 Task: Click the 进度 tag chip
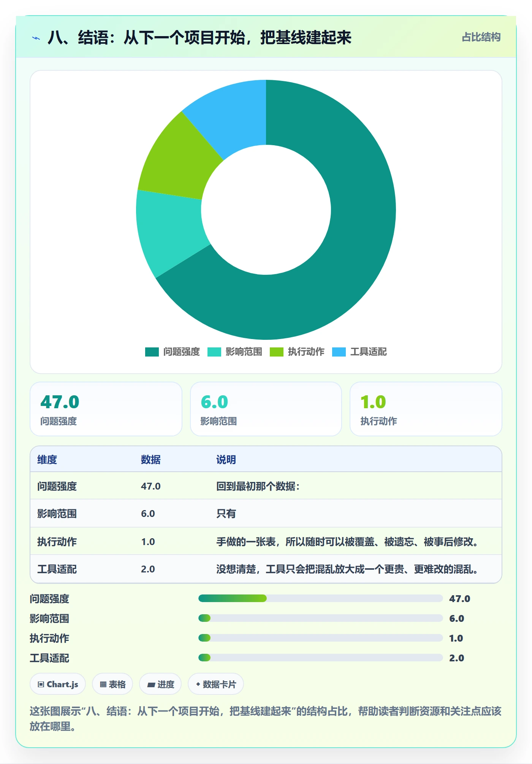tap(160, 684)
